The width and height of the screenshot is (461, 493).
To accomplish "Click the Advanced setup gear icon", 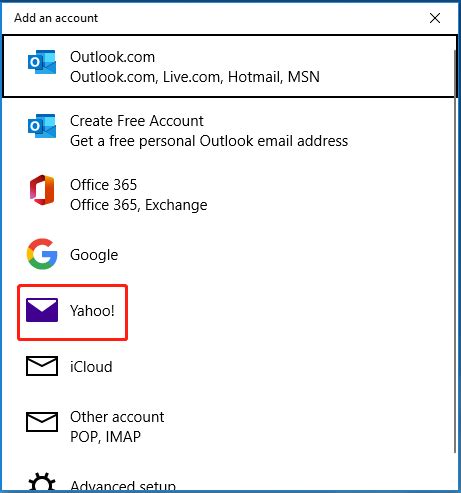I will coord(42,482).
